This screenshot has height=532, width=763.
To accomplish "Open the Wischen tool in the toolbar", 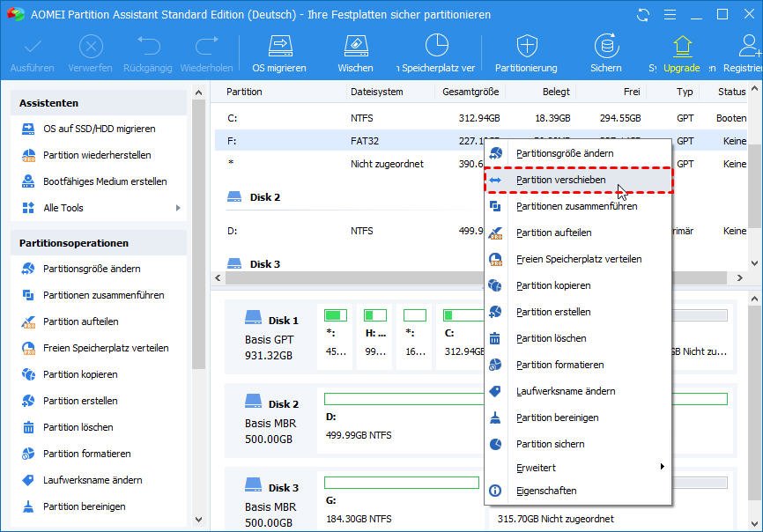I will (354, 50).
